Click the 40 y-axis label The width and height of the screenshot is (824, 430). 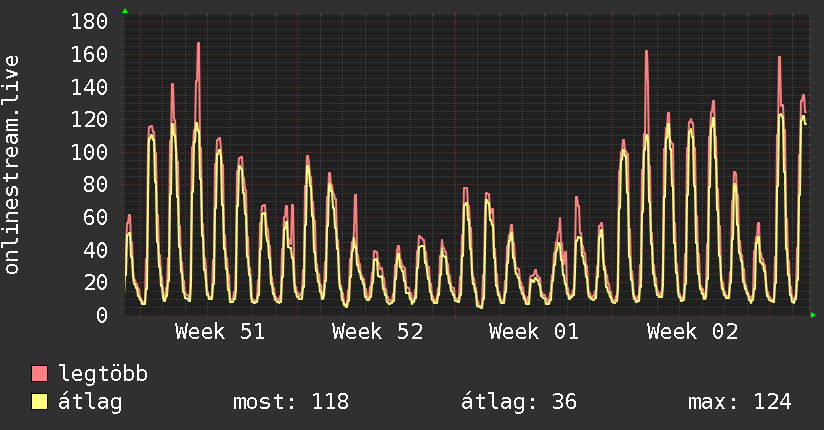[96, 250]
